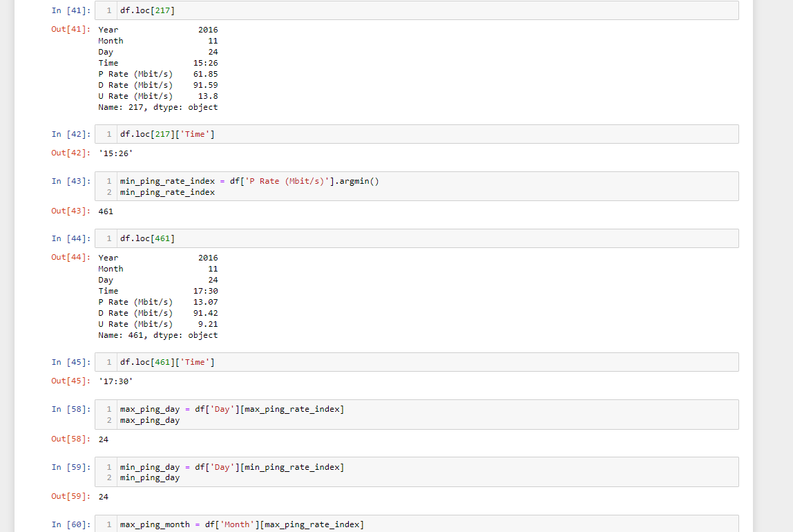Click the In [59]: prompt label
Screen dimensions: 793x532
click(70, 467)
